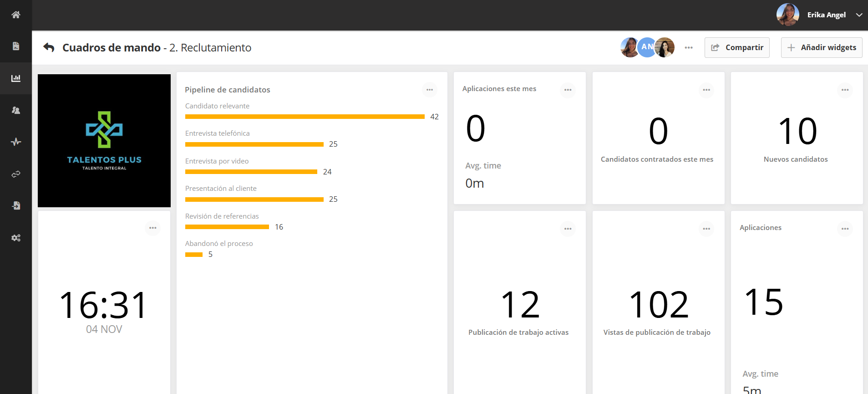This screenshot has height=394, width=868.
Task: Open options menu for Nuevos candidatos widget
Action: pyautogui.click(x=845, y=90)
